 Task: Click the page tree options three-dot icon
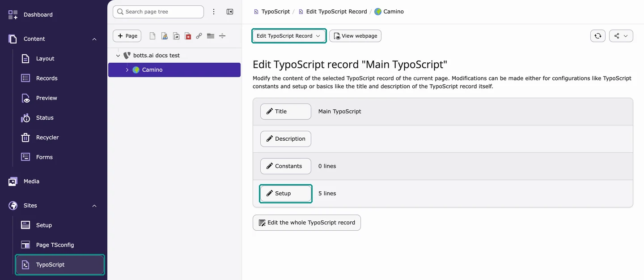214,12
